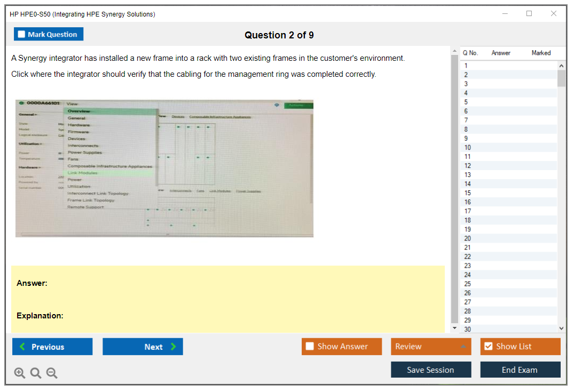Choose Interconnect Link Topology in the View menu
Screen dimensions: 574x392
98,193
